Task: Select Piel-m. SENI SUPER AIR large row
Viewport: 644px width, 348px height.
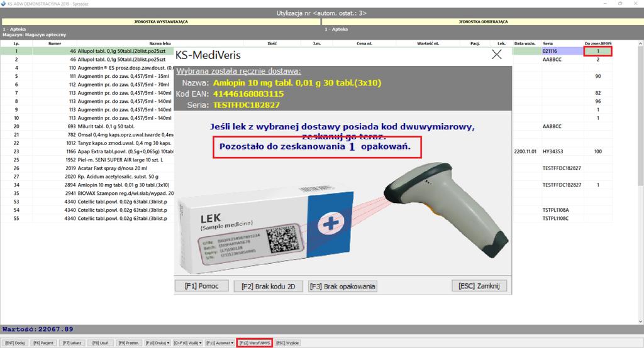Action: point(87,160)
